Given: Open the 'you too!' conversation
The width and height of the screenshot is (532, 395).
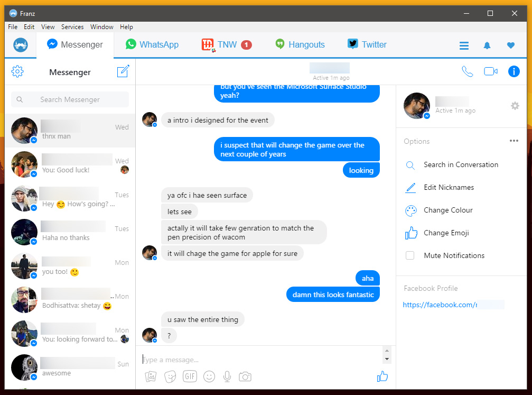Looking at the screenshot, I should tap(70, 267).
